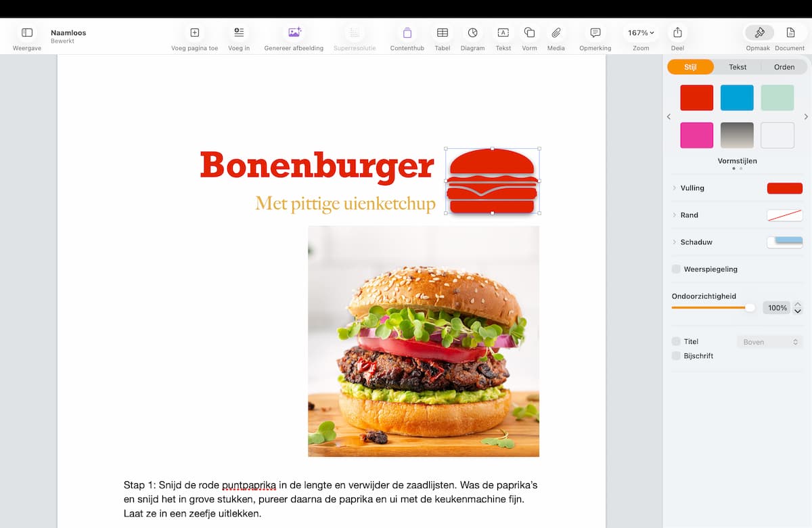Open the Weergave sidebar view icon
812x528 pixels.
coord(27,32)
